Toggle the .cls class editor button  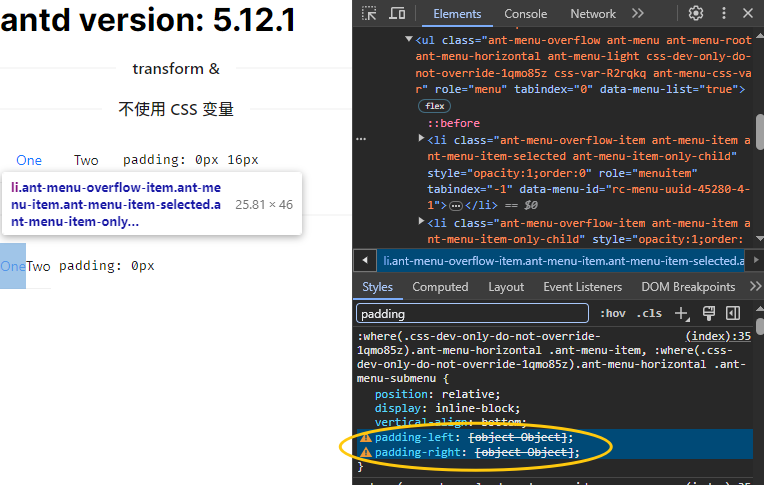(x=649, y=313)
